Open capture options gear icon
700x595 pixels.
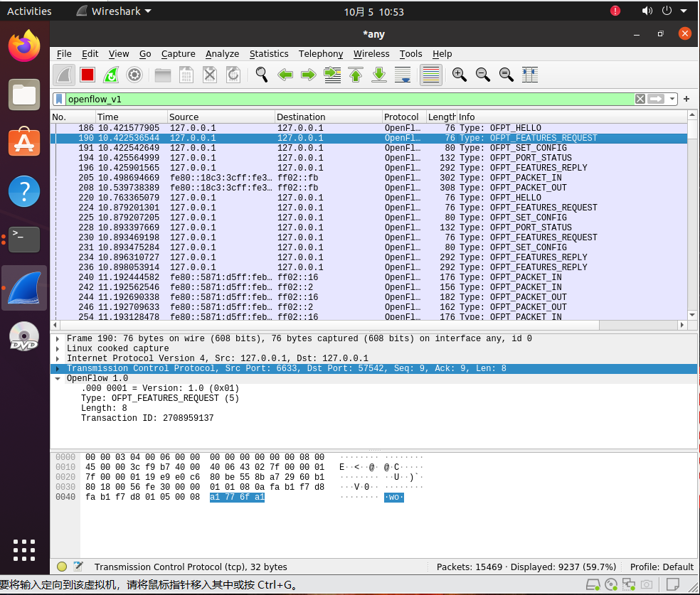[x=134, y=75]
